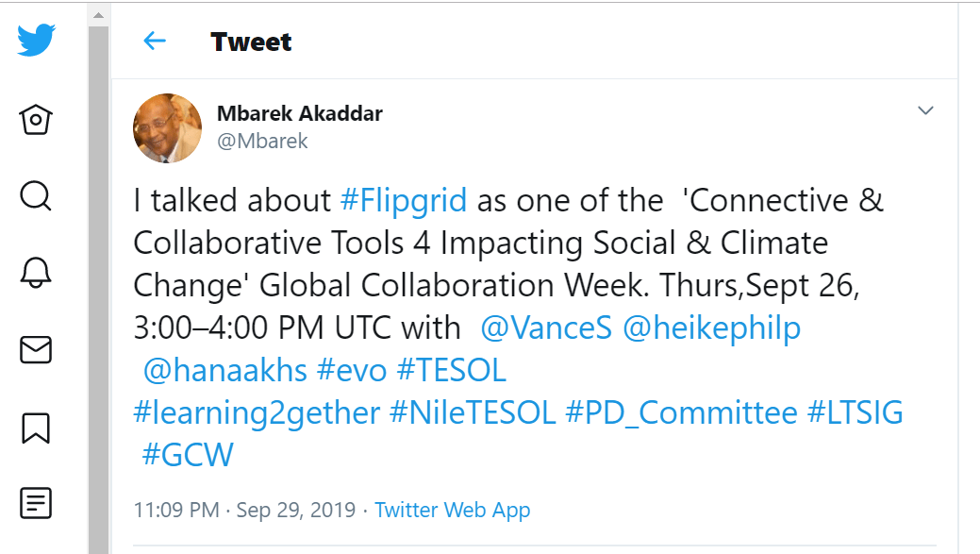Click the @Mbarek handle
Viewport: 980px width, 554px height.
(262, 142)
